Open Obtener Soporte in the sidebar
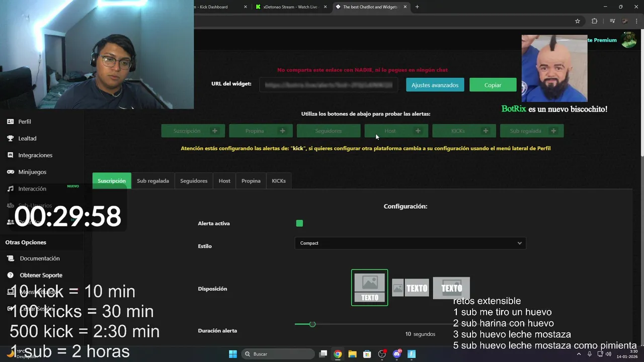Viewport: 644px width, 362px height. pos(41,276)
